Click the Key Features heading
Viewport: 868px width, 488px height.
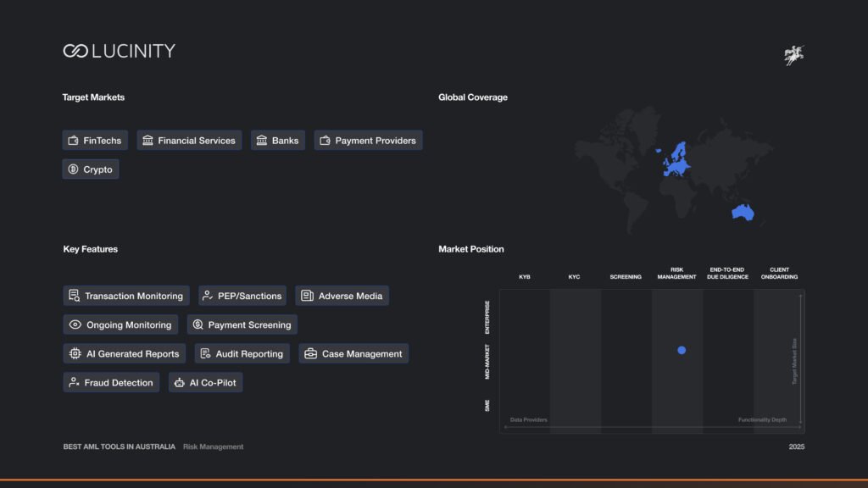tap(90, 249)
